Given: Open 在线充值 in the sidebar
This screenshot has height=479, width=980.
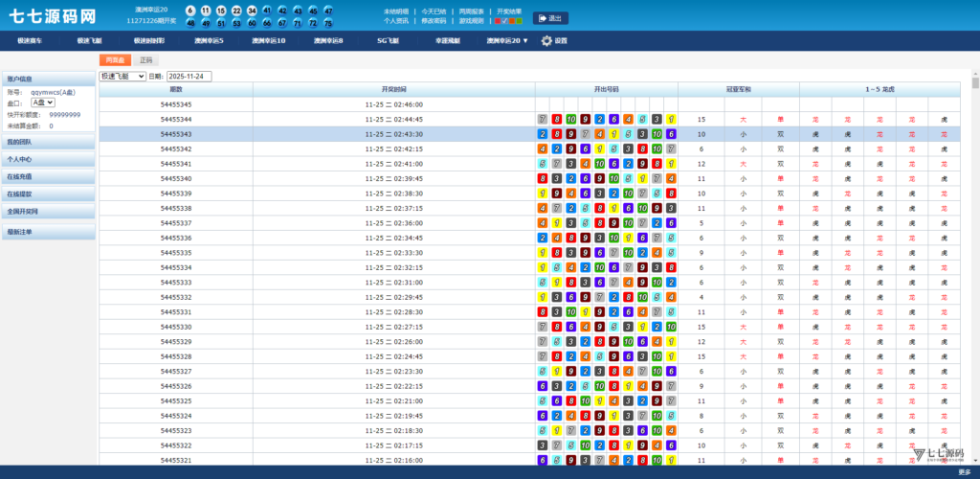Looking at the screenshot, I should point(48,177).
